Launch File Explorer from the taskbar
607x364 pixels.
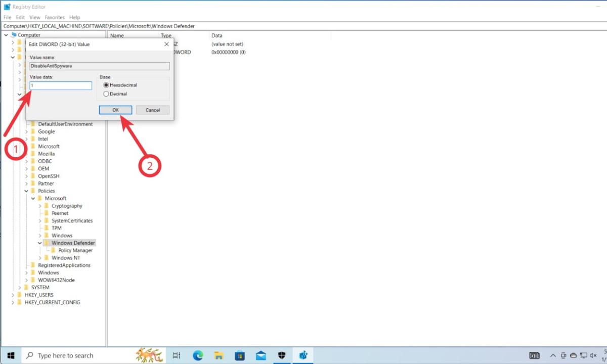click(219, 355)
